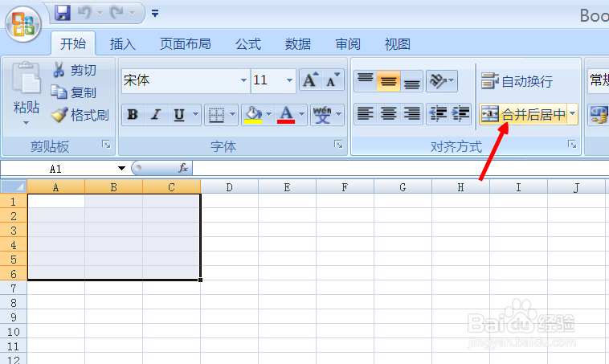Expand the font name dropdown list
Screen dimensions: 609x364
click(243, 80)
